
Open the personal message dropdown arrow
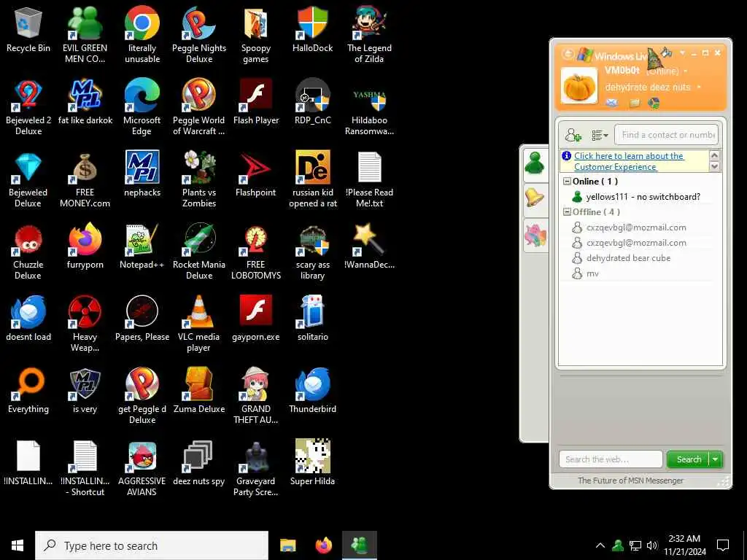[x=699, y=87]
